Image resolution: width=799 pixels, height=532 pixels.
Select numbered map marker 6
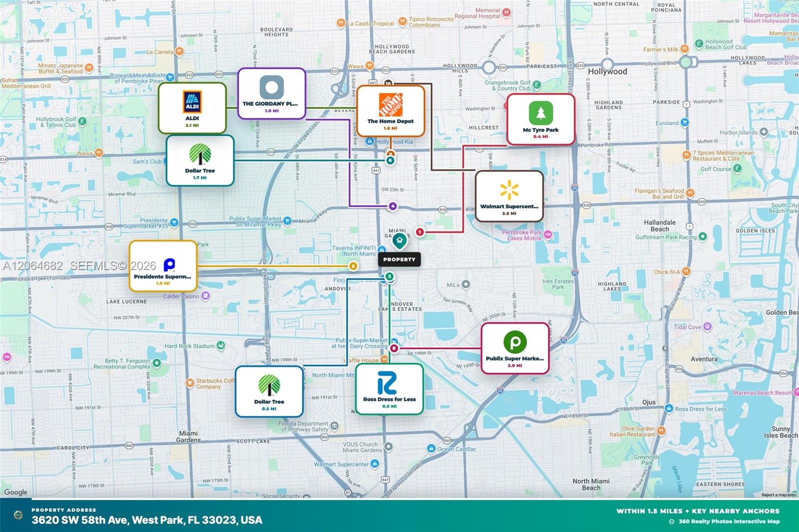click(391, 160)
